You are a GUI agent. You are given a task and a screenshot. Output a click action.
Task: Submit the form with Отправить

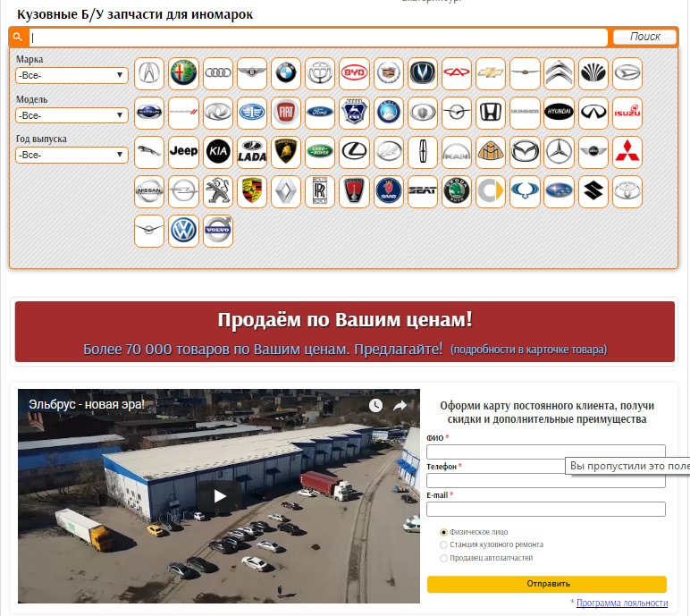click(547, 584)
